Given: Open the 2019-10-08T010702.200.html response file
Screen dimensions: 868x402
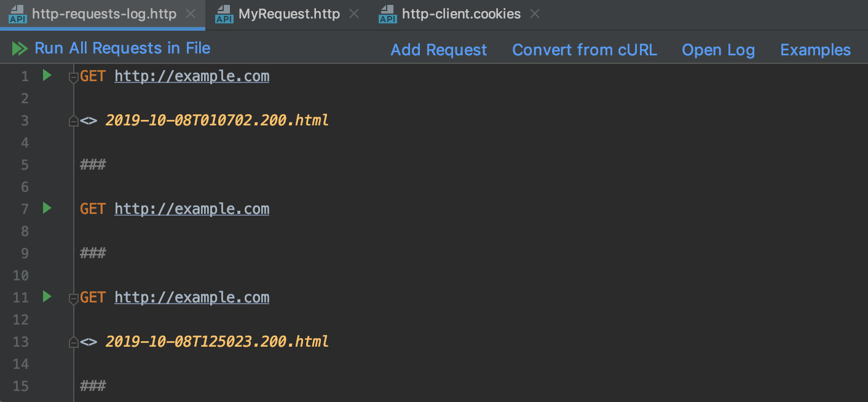Looking at the screenshot, I should click(217, 120).
